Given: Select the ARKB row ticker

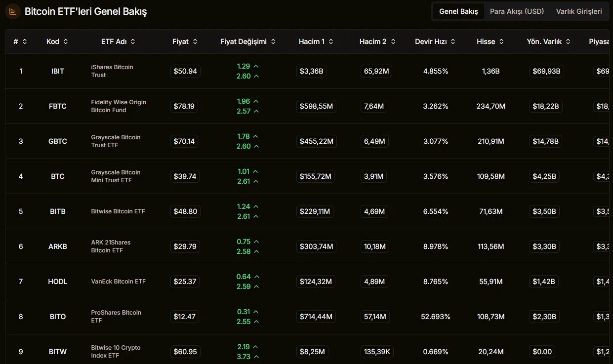Looking at the screenshot, I should 58,246.
